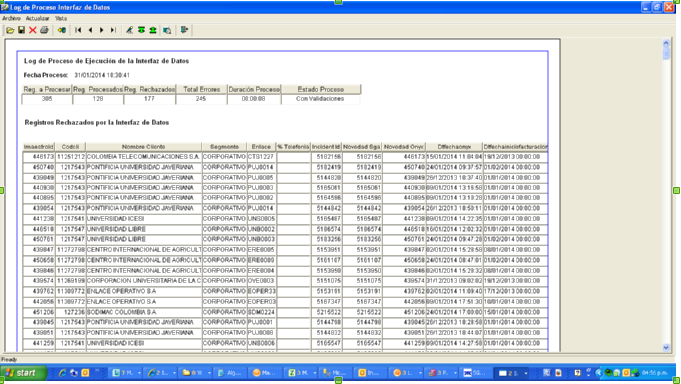Image resolution: width=681 pixels, height=384 pixels.
Task: Click the Imaestroid value 451206
Action: [39, 312]
